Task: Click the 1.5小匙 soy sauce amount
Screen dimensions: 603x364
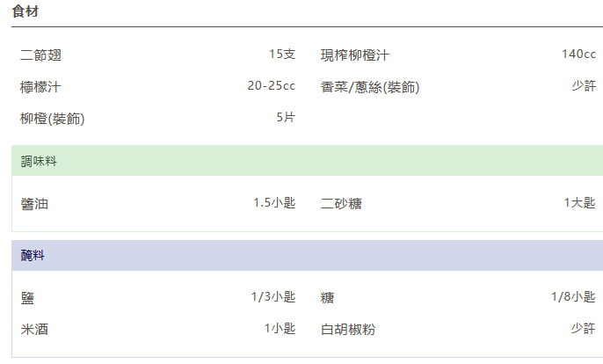Action: [x=274, y=202]
